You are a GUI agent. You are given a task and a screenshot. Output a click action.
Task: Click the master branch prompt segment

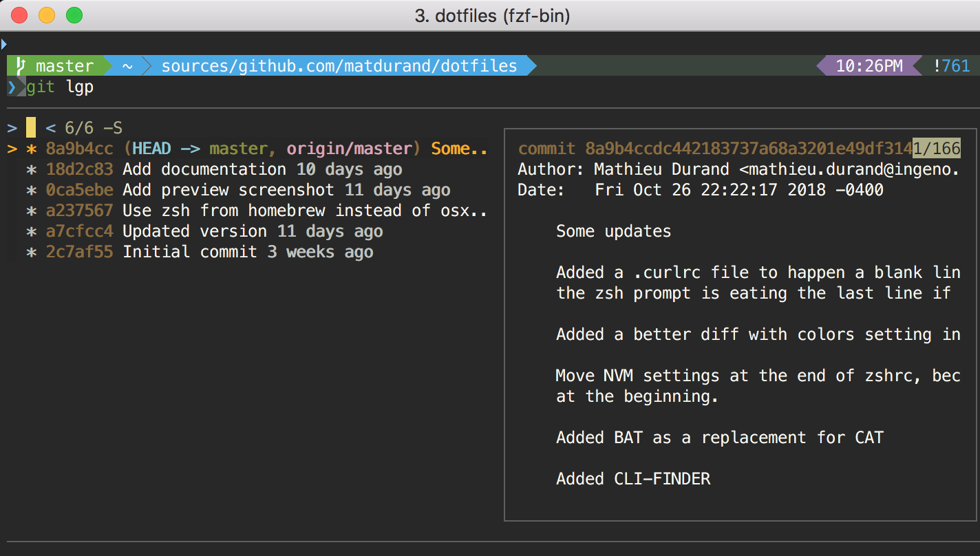click(x=58, y=66)
